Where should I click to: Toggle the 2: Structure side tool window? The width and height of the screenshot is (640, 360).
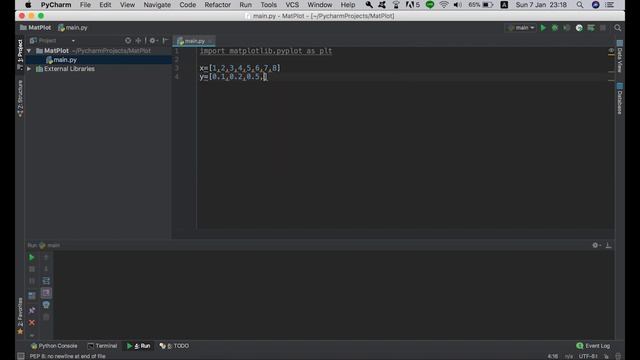[x=20, y=98]
